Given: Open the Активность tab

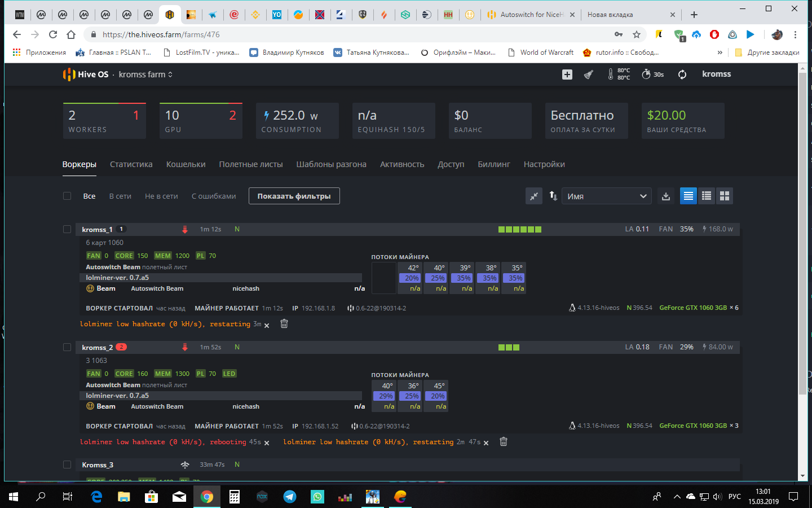Looking at the screenshot, I should point(402,164).
